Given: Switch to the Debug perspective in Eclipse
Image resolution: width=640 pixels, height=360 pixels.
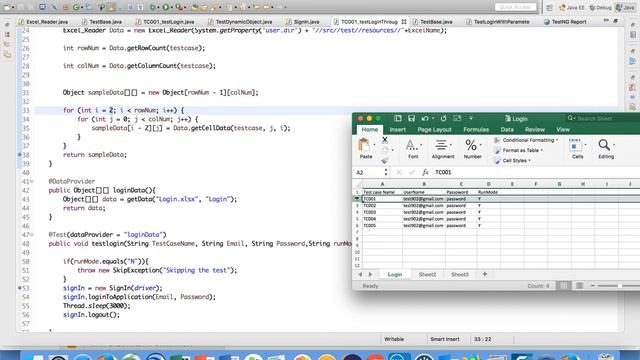Looking at the screenshot, I should tap(600, 7).
